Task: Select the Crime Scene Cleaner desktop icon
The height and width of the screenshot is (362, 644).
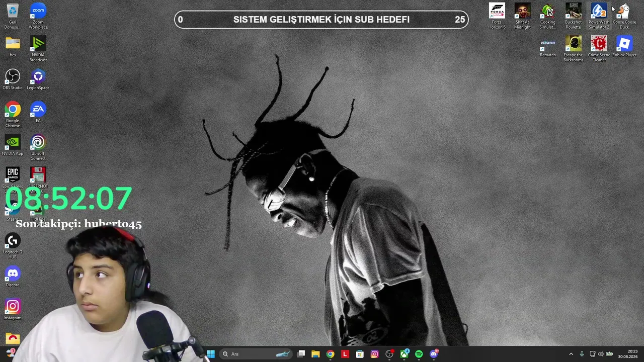Action: [x=599, y=49]
